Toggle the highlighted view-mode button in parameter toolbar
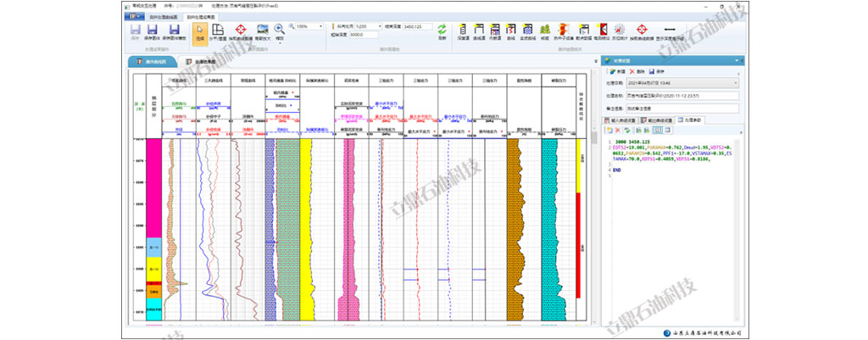The image size is (868, 340). click(x=658, y=130)
